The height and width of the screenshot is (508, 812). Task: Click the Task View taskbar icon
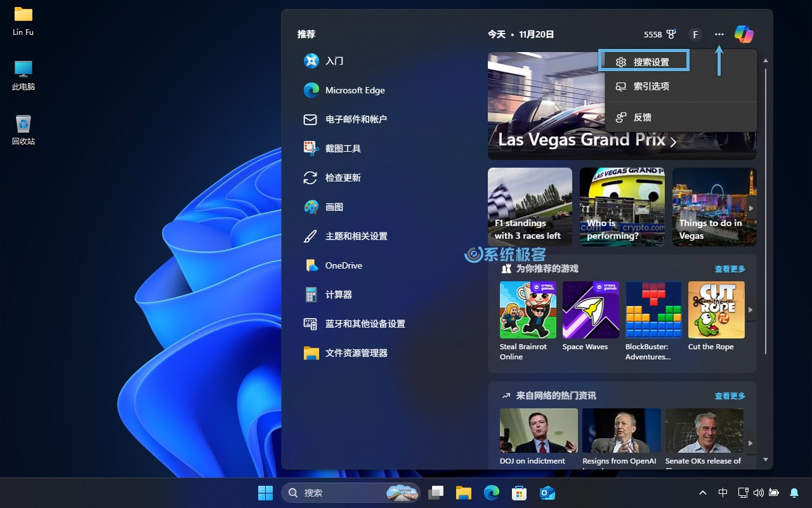tap(436, 493)
